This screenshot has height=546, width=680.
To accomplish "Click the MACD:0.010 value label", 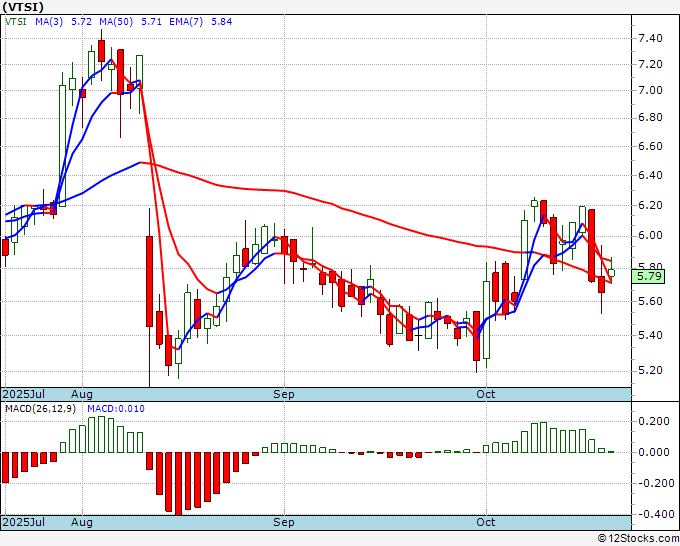I will (x=116, y=409).
